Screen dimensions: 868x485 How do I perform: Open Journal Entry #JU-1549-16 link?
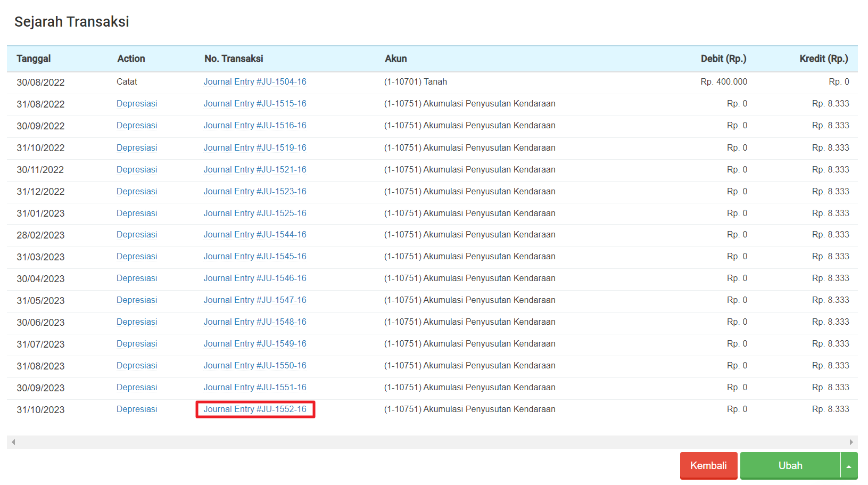[255, 344]
